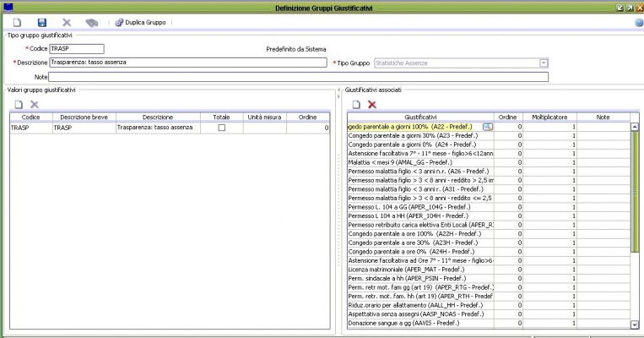Open the help icon at top right

pos(638,22)
